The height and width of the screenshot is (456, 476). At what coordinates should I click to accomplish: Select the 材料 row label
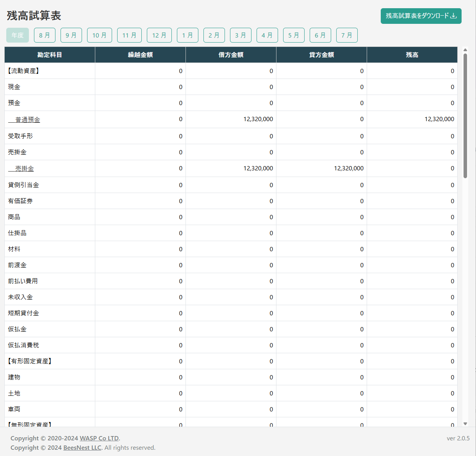pyautogui.click(x=14, y=249)
